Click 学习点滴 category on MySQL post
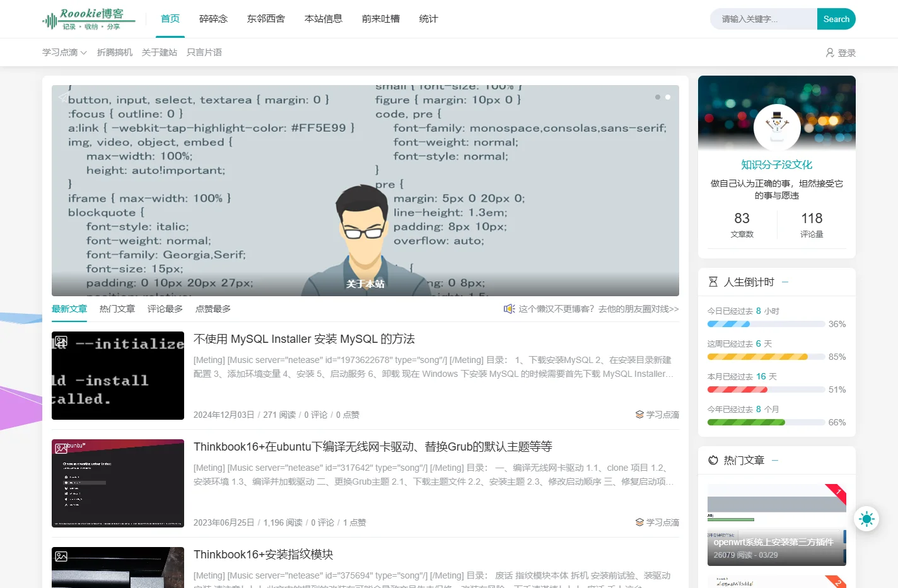This screenshot has height=588, width=898. (x=663, y=415)
